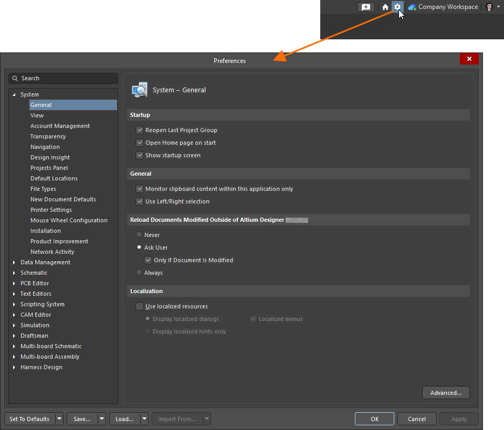Image resolution: width=504 pixels, height=430 pixels.
Task: Open Preferences via the gear icon
Action: (x=397, y=7)
